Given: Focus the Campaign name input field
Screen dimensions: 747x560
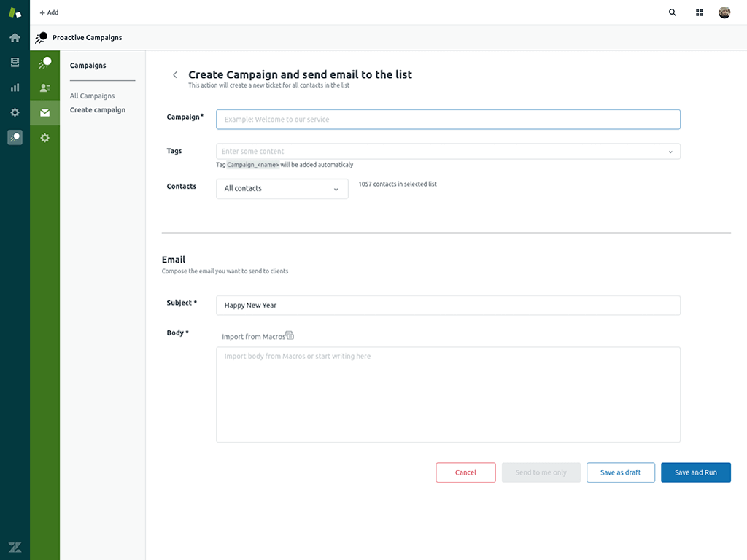Looking at the screenshot, I should point(448,119).
